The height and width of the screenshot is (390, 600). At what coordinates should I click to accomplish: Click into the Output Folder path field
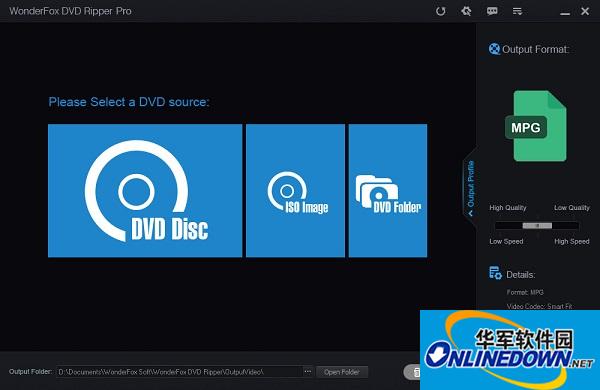179,372
